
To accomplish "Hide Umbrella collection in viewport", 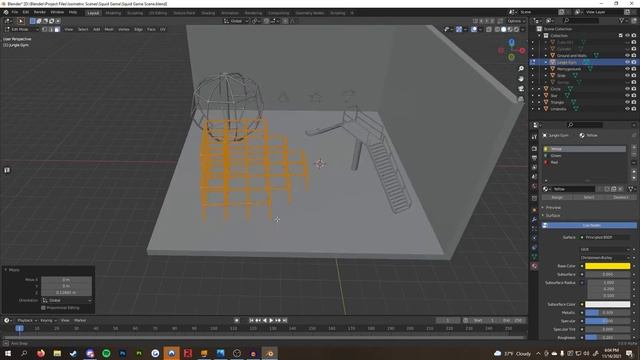I will 627,109.
